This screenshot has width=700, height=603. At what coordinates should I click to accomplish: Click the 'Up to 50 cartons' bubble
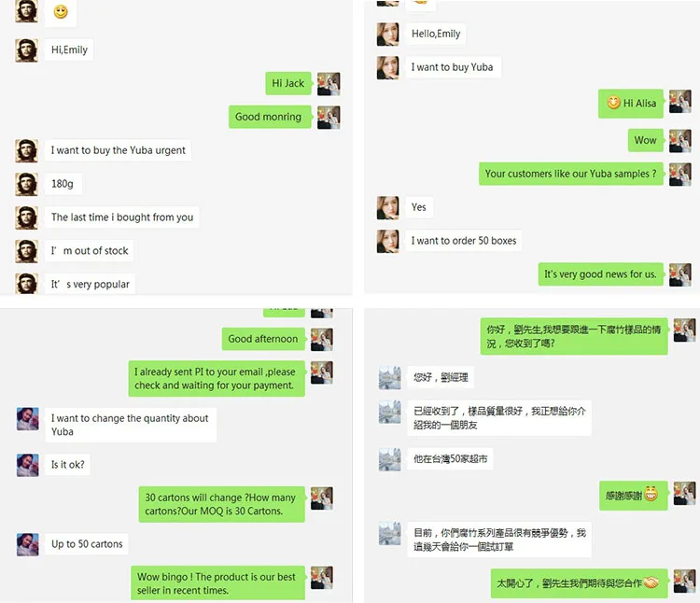pos(87,544)
